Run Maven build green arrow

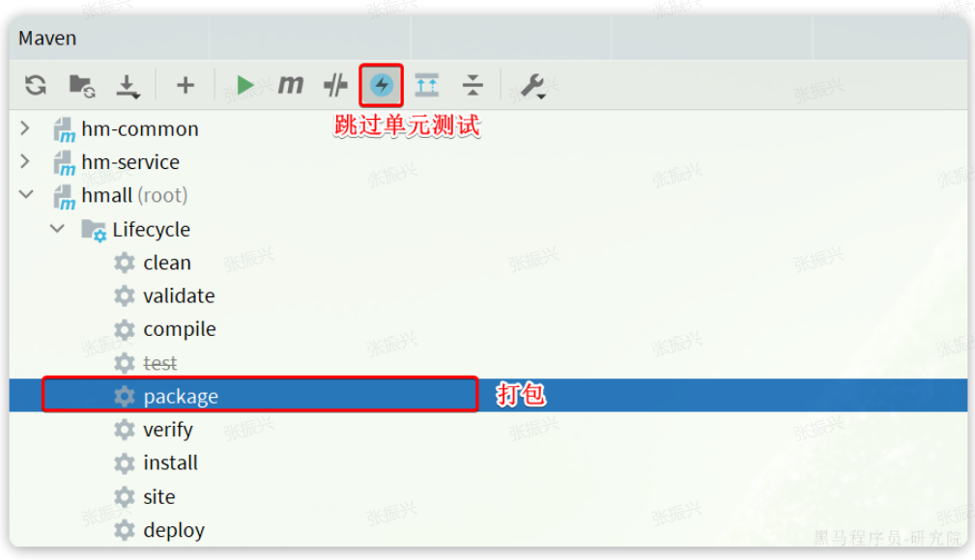245,85
